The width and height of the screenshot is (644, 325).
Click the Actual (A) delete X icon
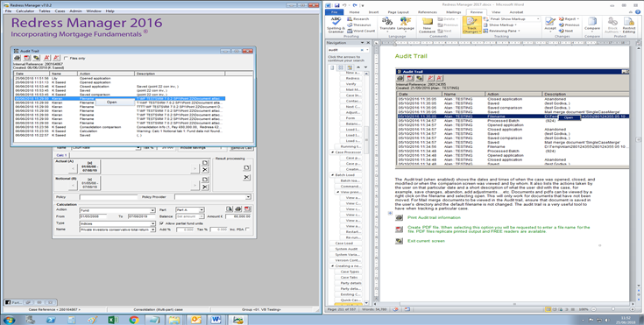(x=205, y=170)
